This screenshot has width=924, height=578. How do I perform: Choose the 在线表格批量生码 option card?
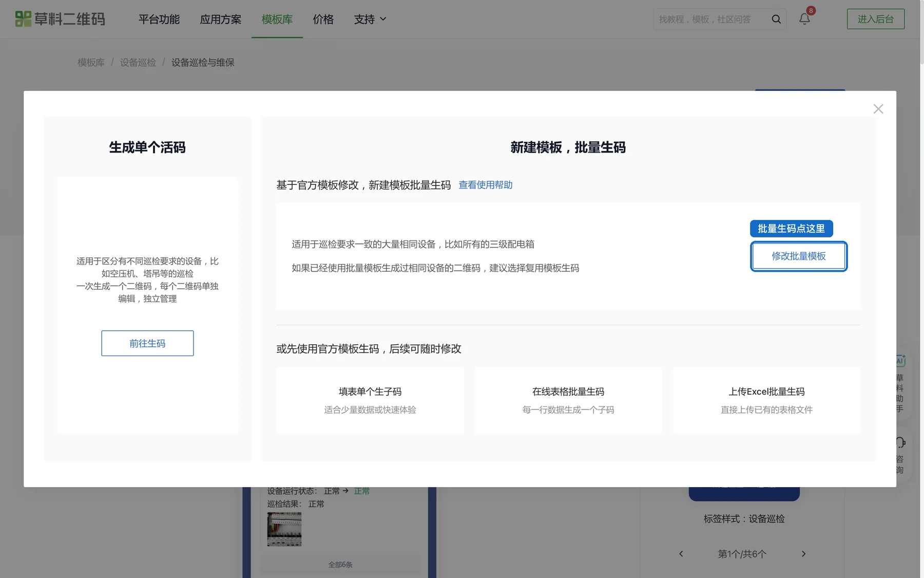568,400
